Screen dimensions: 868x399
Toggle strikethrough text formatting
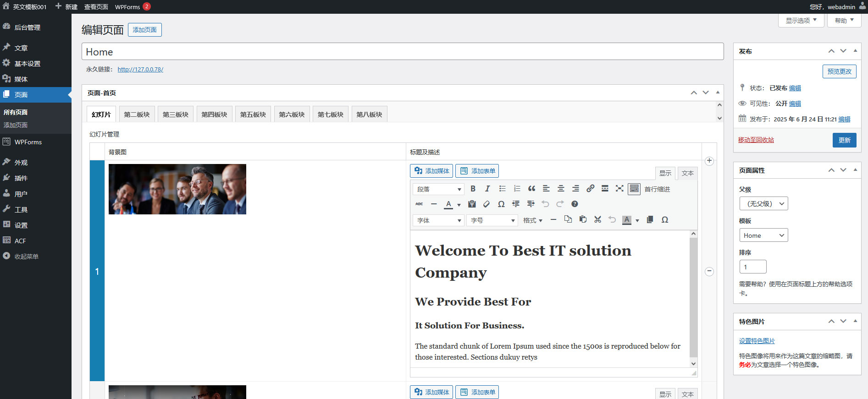(x=419, y=204)
